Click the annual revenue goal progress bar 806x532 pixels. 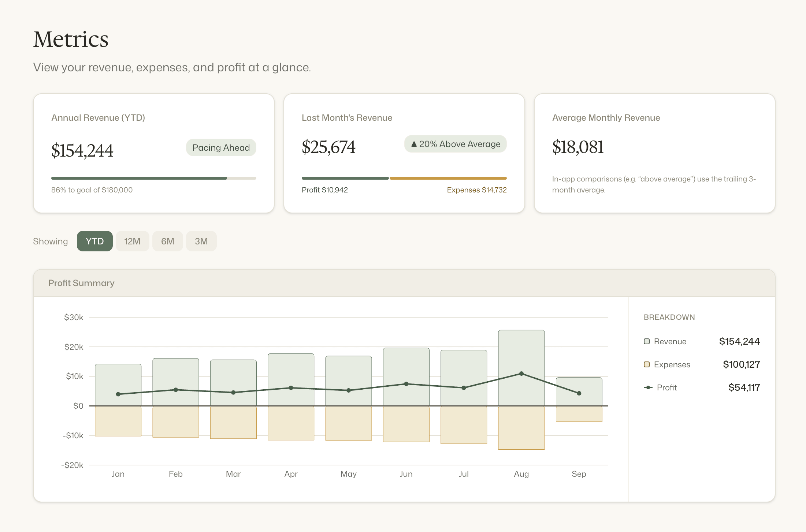tap(154, 178)
